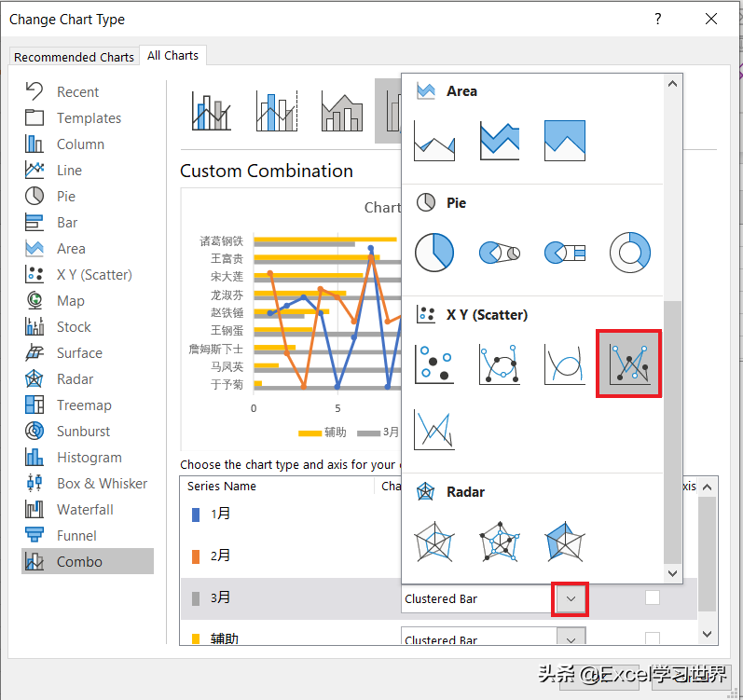Select Treemap in the chart type list
Viewport: 743px width, 700px height.
[88, 405]
